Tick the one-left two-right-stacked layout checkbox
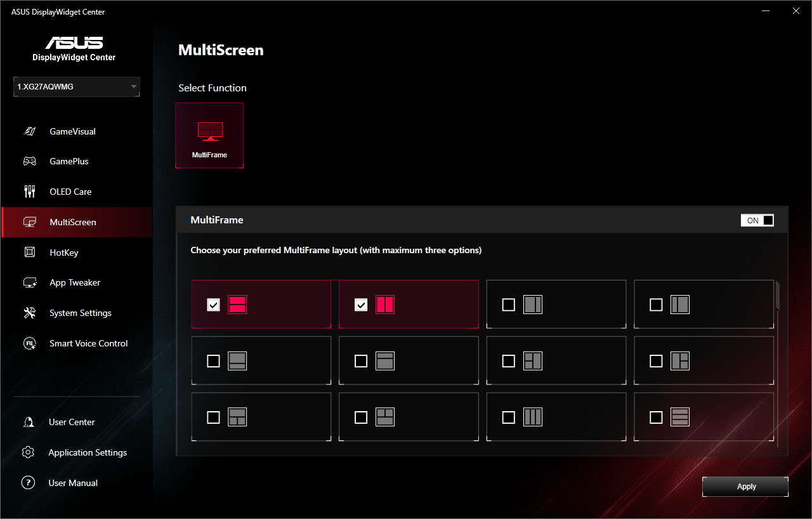812x519 pixels. tap(657, 361)
